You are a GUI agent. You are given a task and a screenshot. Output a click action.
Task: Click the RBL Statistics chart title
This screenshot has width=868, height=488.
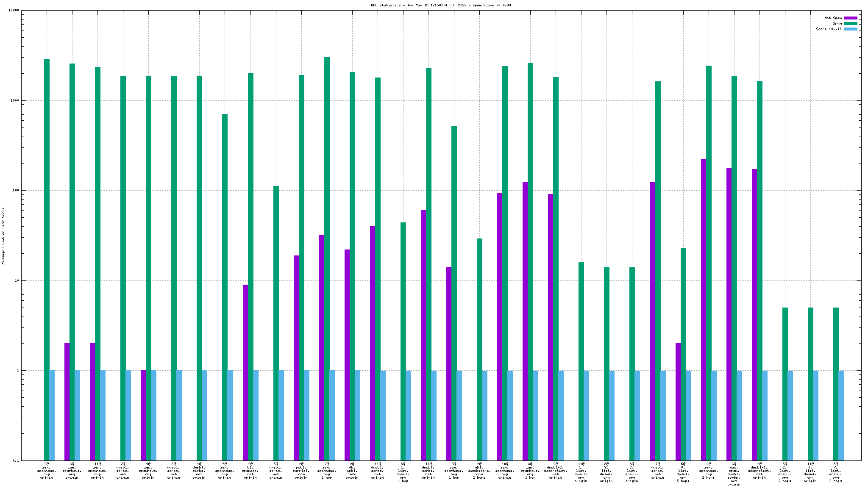pos(441,5)
